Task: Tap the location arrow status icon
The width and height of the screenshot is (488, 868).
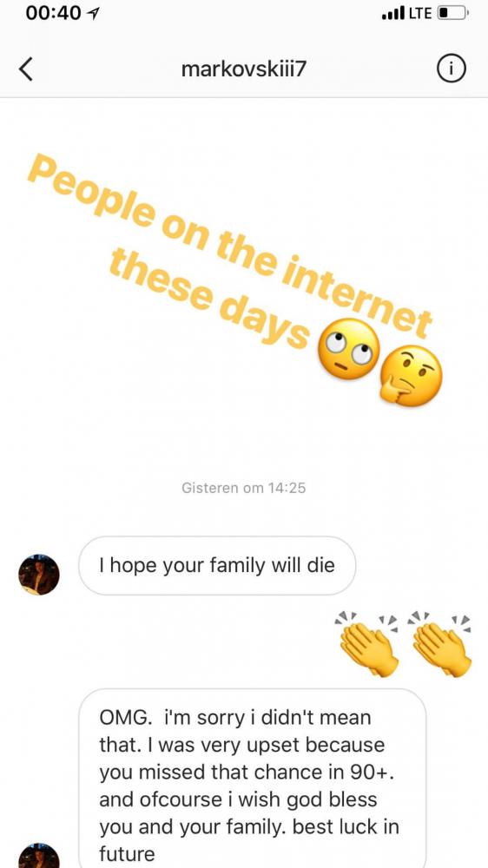Action: tap(93, 14)
